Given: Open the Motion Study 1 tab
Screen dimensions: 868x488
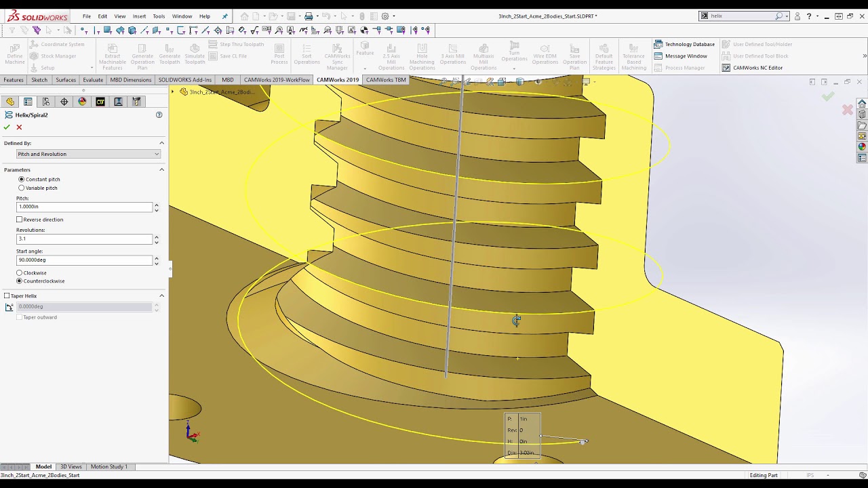Looking at the screenshot, I should [x=109, y=466].
